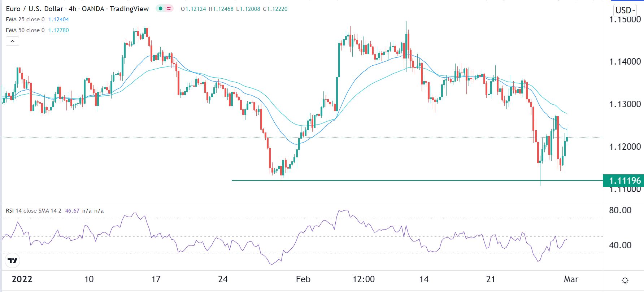Screen dimensions: 644x292
Task: Click the Feb date on the time axis
Action: pyautogui.click(x=303, y=279)
